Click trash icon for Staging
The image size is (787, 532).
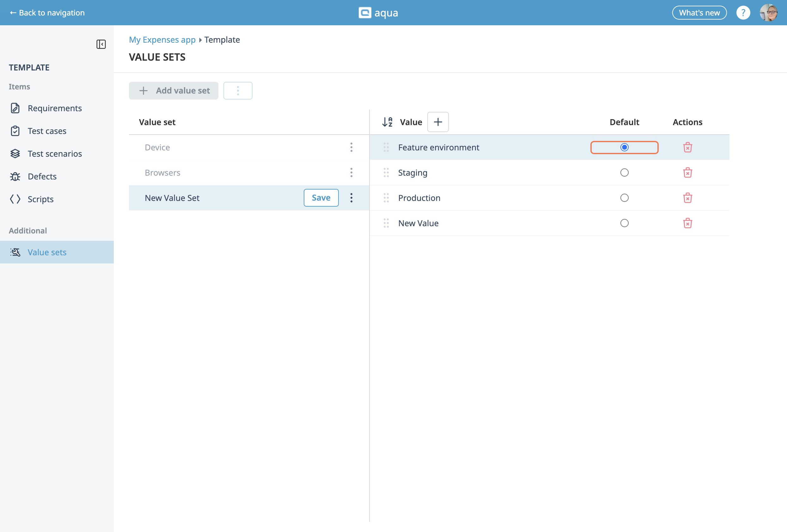point(687,172)
